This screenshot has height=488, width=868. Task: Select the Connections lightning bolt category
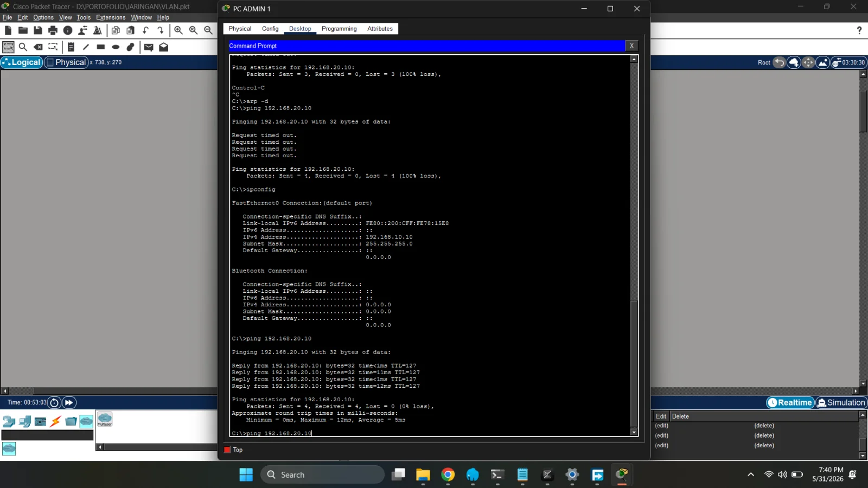pos(55,421)
